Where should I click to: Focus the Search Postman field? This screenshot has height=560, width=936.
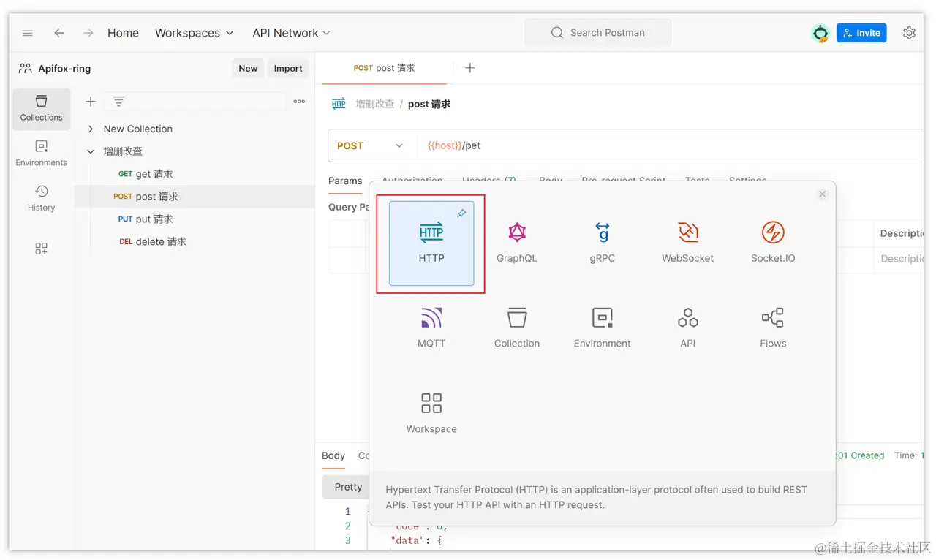[597, 33]
